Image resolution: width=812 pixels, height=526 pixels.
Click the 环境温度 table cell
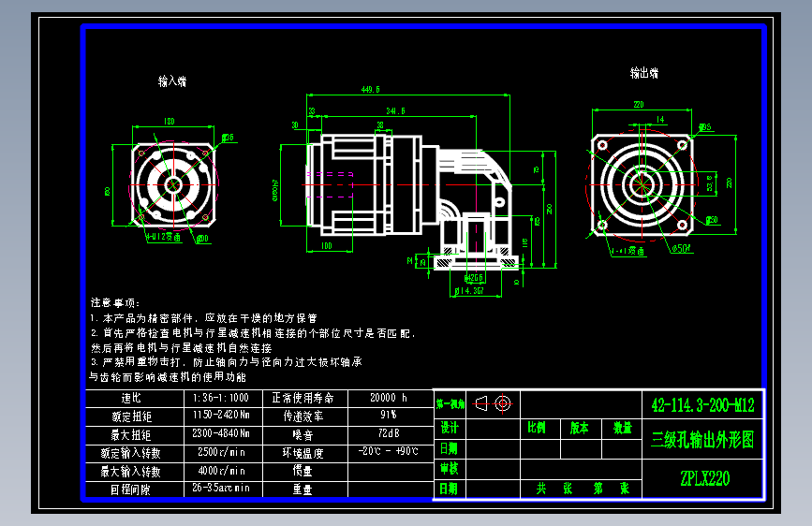305,453
